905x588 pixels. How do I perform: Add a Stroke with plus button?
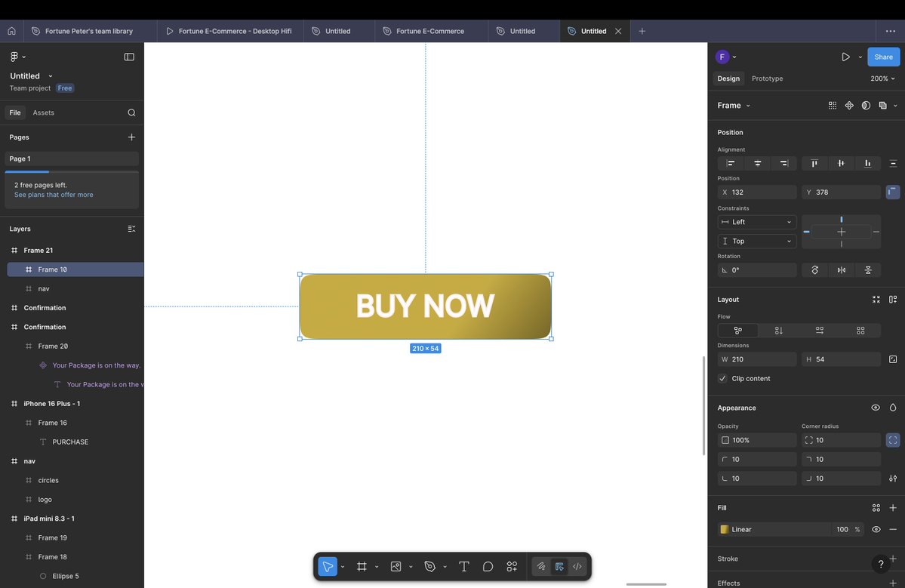893,559
